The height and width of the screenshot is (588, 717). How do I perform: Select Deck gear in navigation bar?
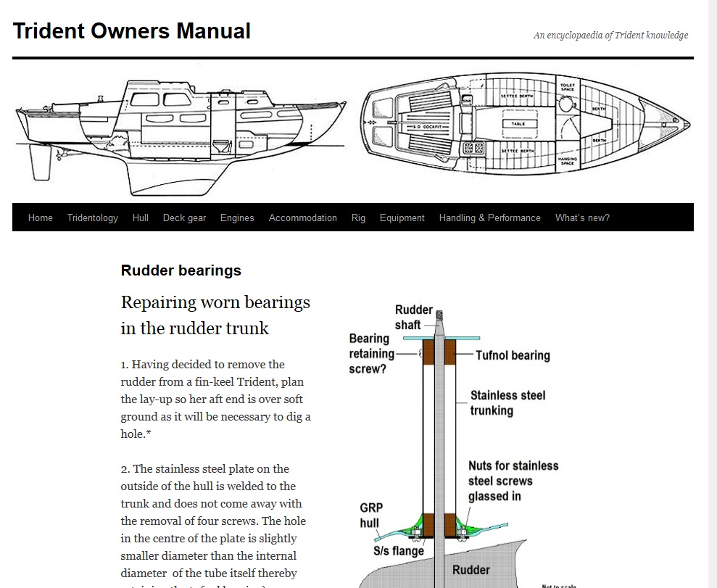[x=184, y=218]
